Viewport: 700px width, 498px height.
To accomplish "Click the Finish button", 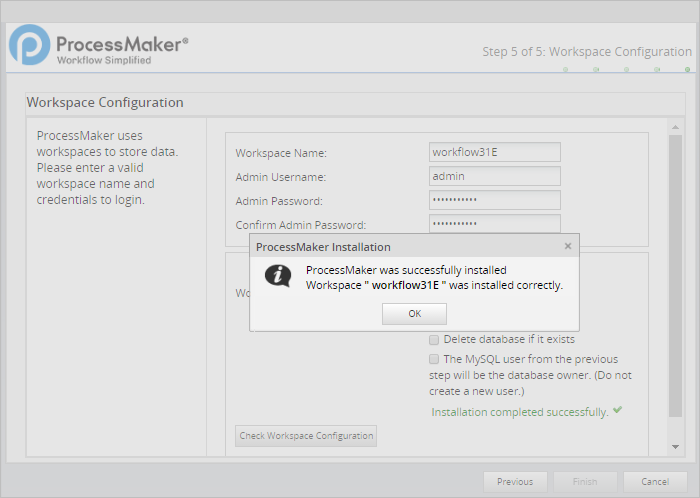I will pyautogui.click(x=585, y=482).
